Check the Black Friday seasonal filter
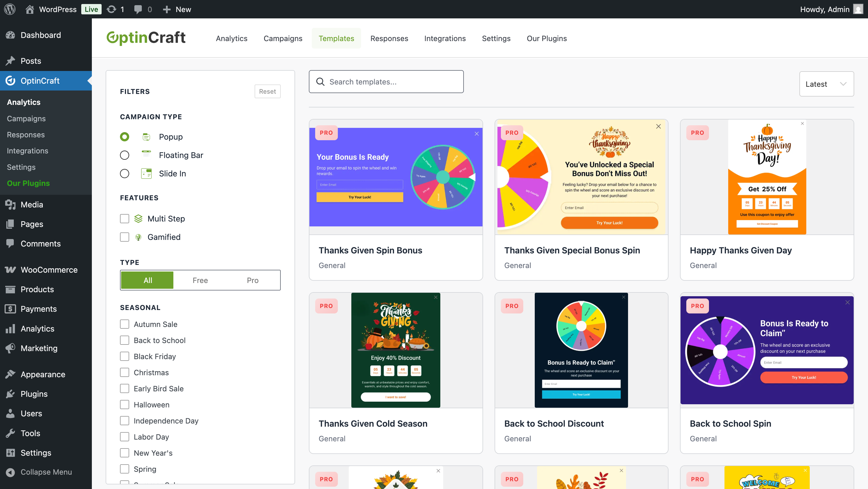 pos(124,356)
